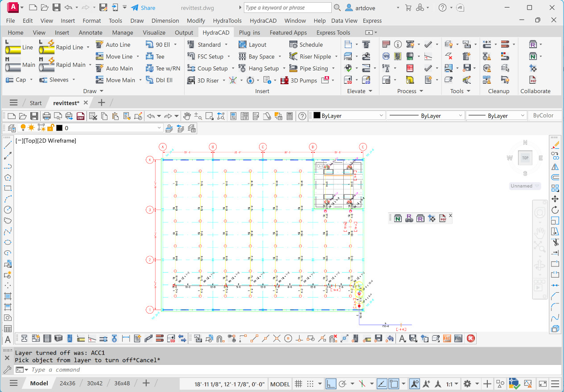Viewport: 564px width, 392px height.
Task: Open the Start file tab
Action: (36, 103)
